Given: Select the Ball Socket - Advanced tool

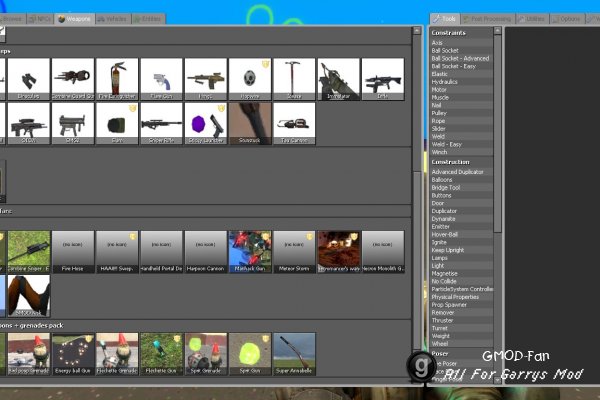Looking at the screenshot, I should pos(461,59).
